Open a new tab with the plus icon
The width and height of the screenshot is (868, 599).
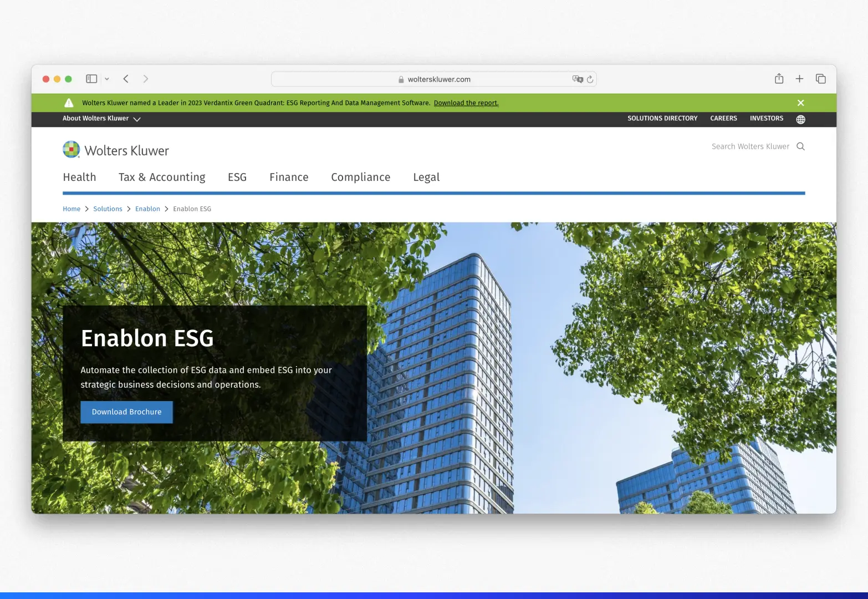pyautogui.click(x=799, y=78)
